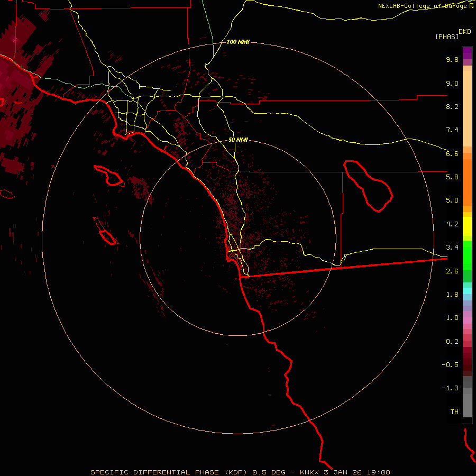Click the 100 NMI range ring label
476x476 pixels.
(238, 42)
